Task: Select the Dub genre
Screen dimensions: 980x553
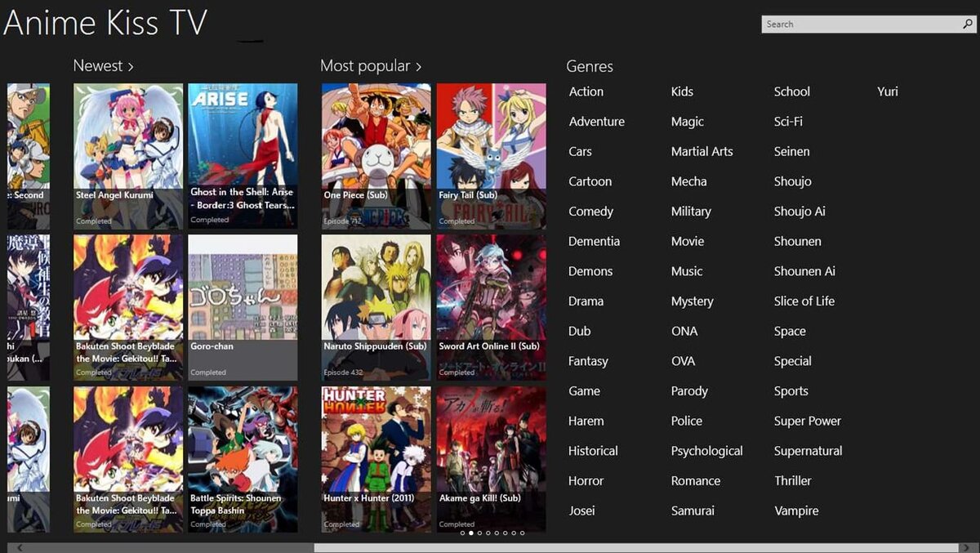Action: pyautogui.click(x=580, y=331)
